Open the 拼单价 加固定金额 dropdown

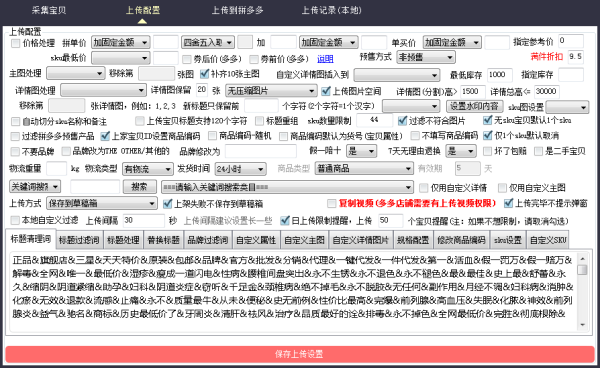[121, 42]
